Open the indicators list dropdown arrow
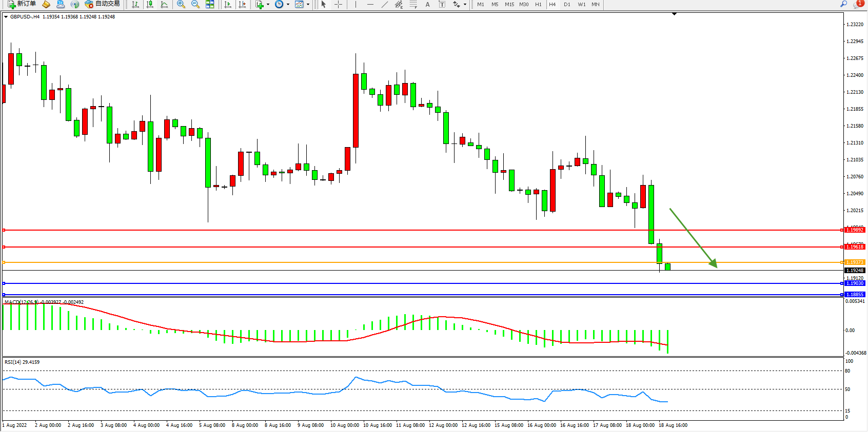Screen dimensions: 868x432 pos(268,4)
